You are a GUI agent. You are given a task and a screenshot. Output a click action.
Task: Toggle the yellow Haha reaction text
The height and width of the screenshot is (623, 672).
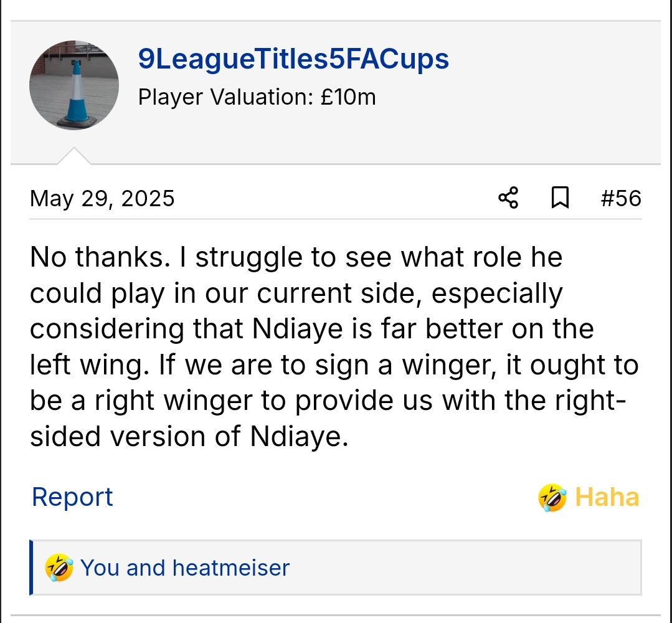607,498
